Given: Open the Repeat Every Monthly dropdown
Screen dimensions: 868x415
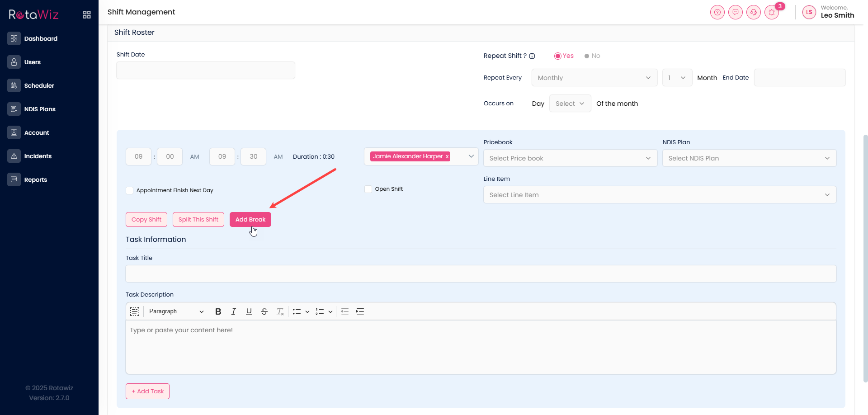Looking at the screenshot, I should coord(594,78).
